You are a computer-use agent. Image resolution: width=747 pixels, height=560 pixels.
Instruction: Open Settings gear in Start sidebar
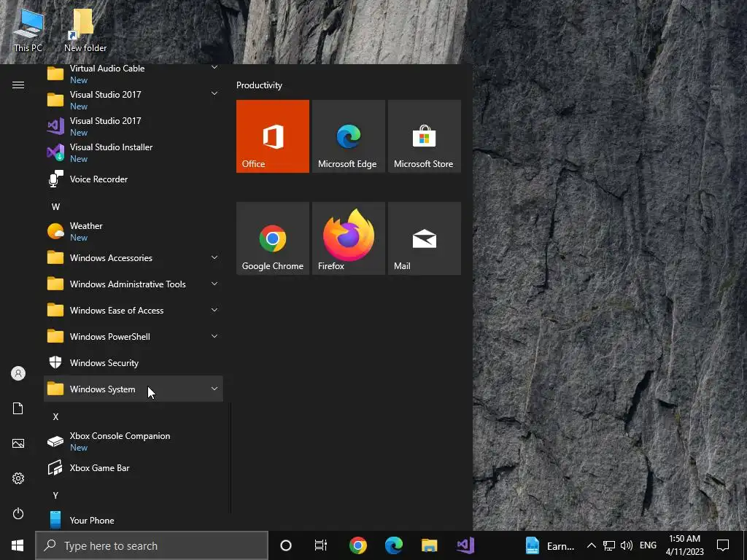coord(18,478)
